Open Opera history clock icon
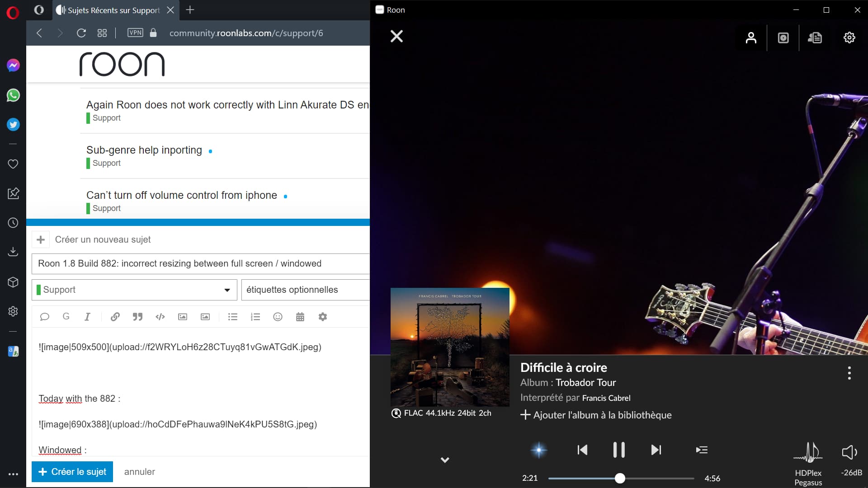 click(x=13, y=223)
